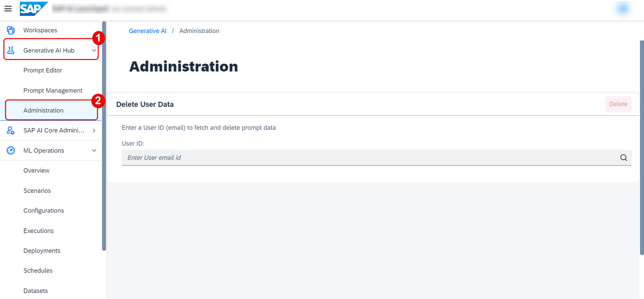This screenshot has width=644, height=299.
Task: Open Scenarios under ML Operations
Action: (x=37, y=191)
